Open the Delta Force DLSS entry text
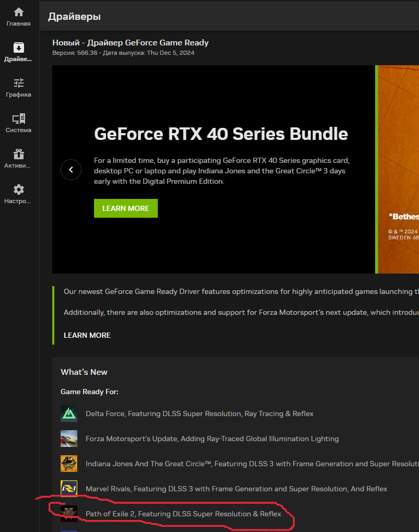The image size is (419, 532). [200, 413]
